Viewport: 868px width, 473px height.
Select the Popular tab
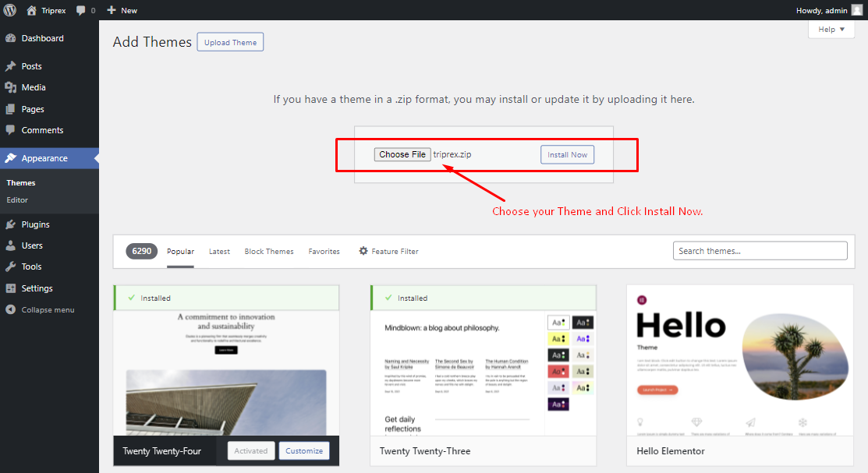(x=180, y=251)
